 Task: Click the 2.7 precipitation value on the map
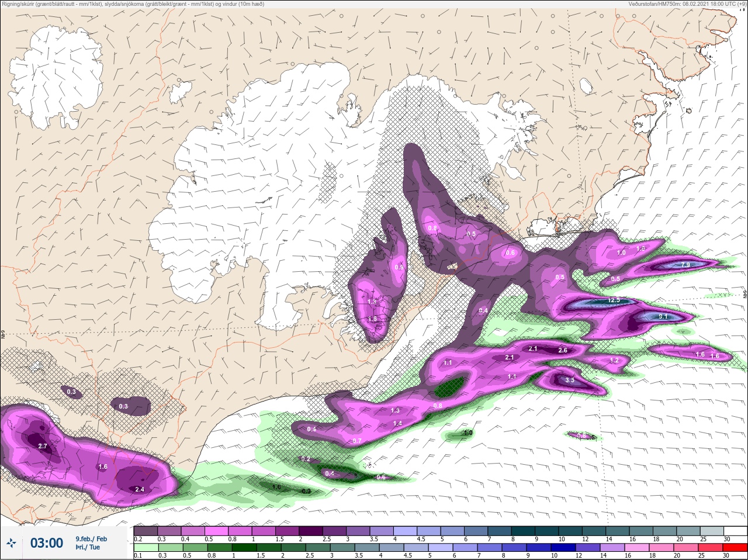[42, 446]
